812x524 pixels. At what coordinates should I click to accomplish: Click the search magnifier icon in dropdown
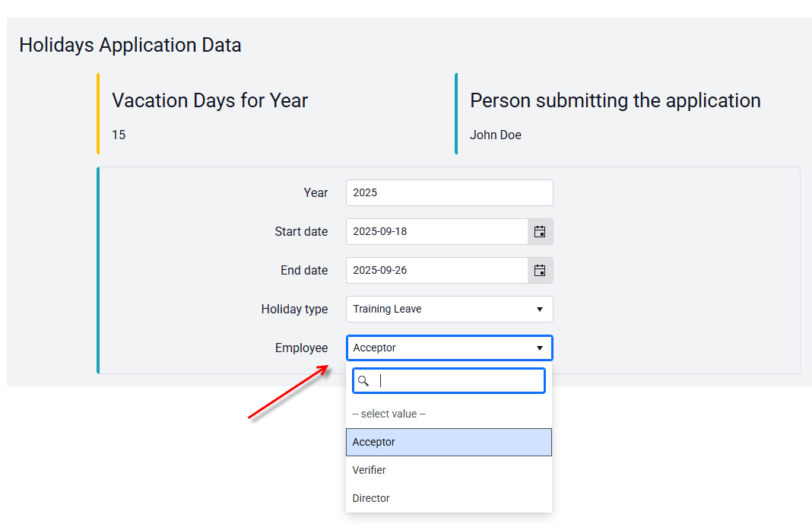pyautogui.click(x=363, y=381)
